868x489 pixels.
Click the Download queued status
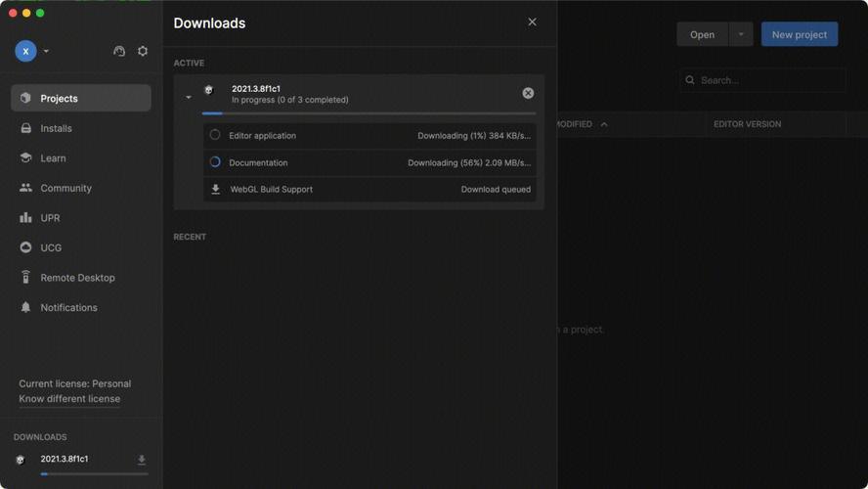496,190
